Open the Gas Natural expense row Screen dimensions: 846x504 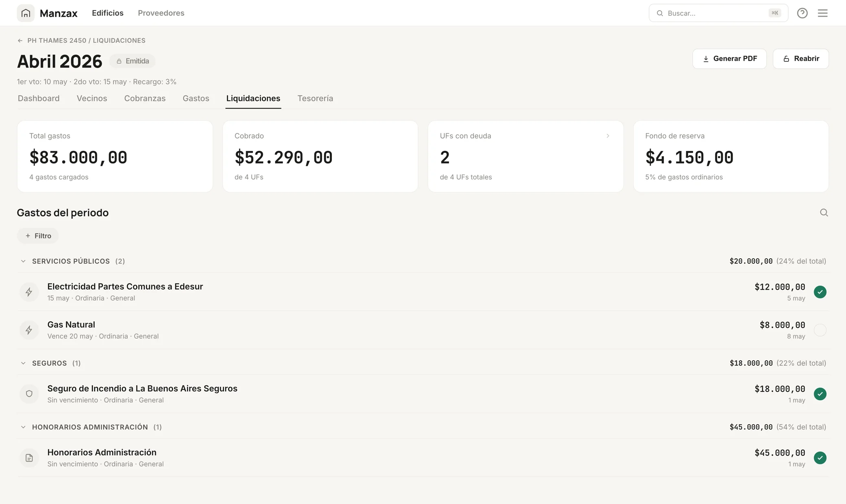point(423,330)
